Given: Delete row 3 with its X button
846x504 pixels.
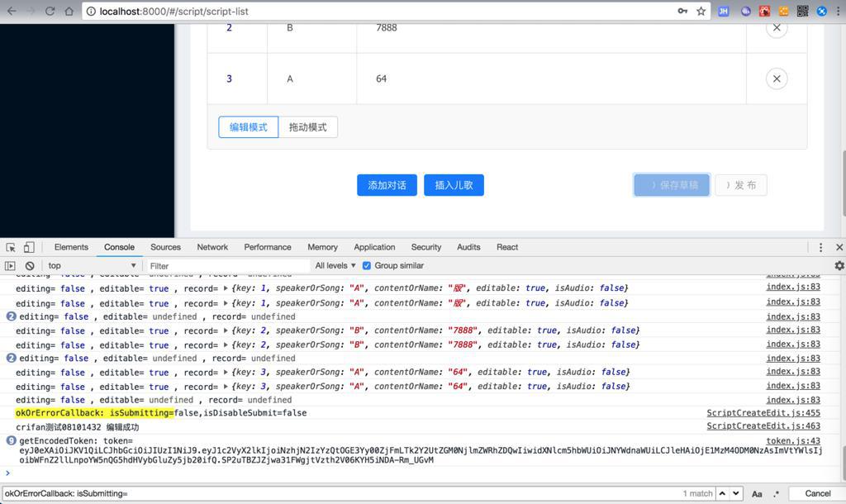Looking at the screenshot, I should click(x=777, y=78).
